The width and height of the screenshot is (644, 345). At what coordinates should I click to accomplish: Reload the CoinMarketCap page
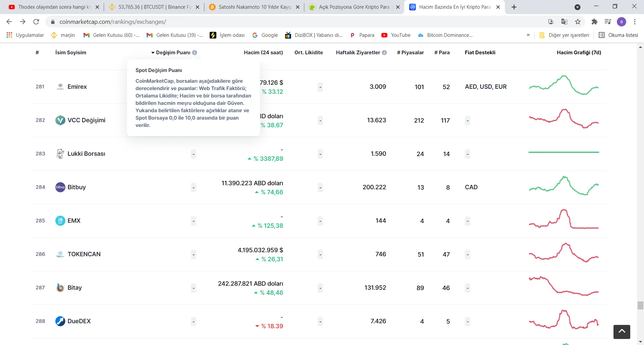pyautogui.click(x=36, y=22)
